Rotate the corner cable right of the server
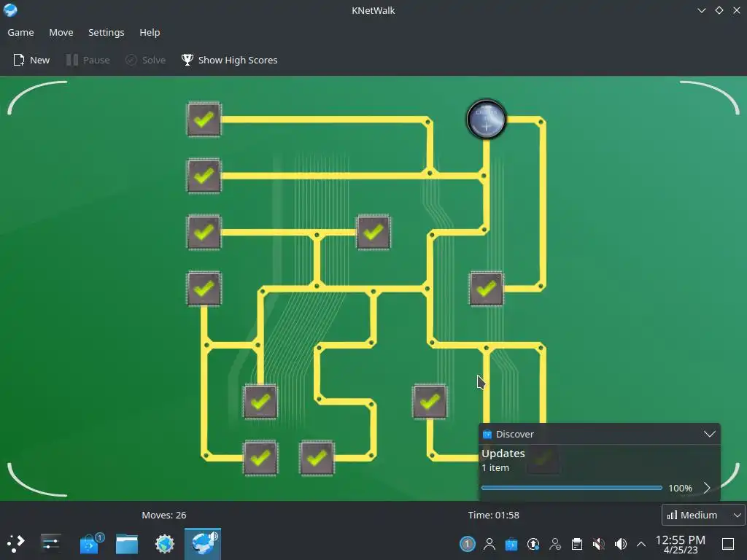The width and height of the screenshot is (747, 560). click(543, 119)
